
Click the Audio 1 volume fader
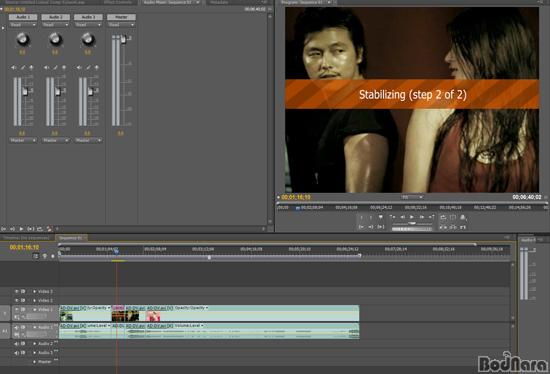click(x=25, y=91)
